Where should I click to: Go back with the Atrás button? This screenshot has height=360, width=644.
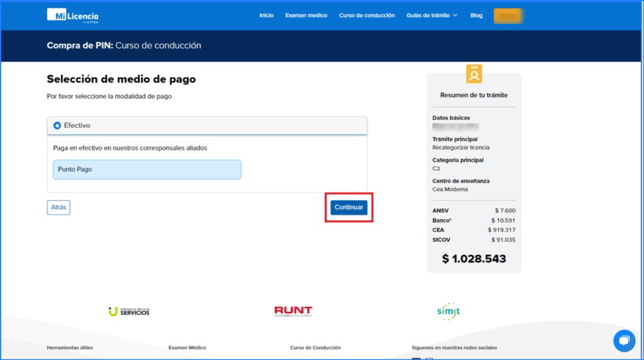[58, 207]
